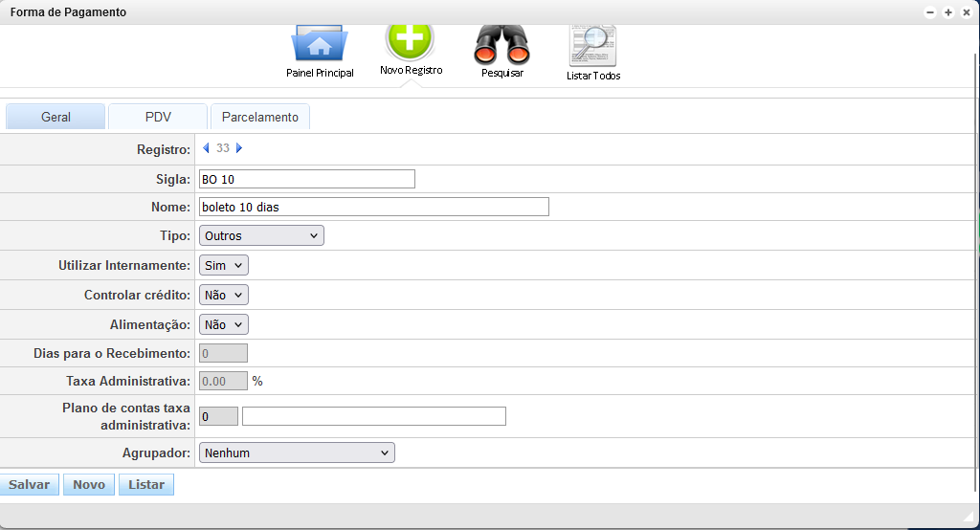
Task: Click the Salvar button
Action: [x=29, y=485]
